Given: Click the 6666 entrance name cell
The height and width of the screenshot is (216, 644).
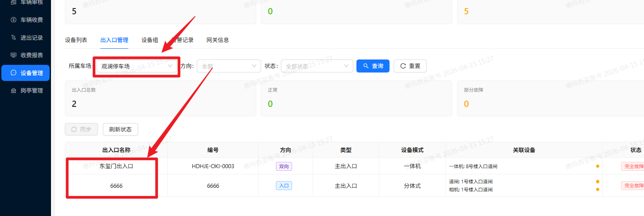Looking at the screenshot, I should [x=116, y=186].
